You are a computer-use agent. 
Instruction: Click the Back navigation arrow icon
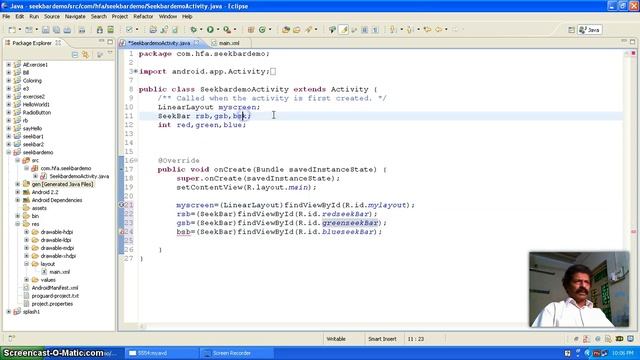439,30
